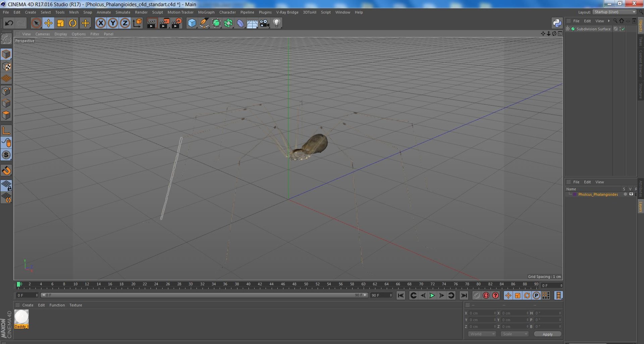This screenshot has width=644, height=344.
Task: Expand more menus arrow in Objects panel
Action: (609, 21)
